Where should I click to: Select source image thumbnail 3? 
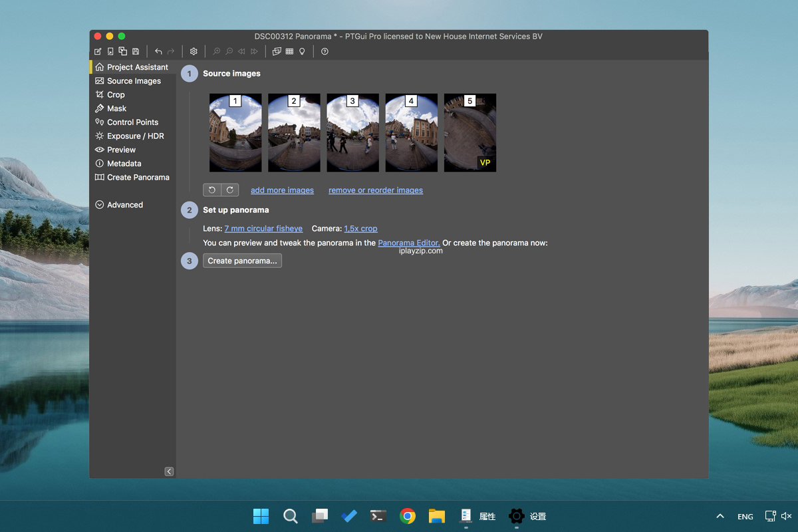pos(352,132)
